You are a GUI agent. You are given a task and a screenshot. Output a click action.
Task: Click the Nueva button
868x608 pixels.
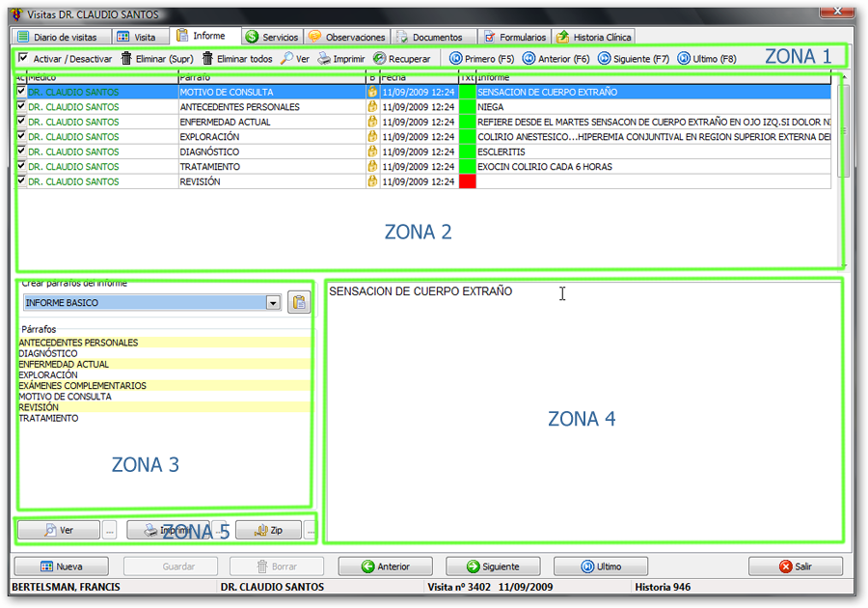(61, 567)
